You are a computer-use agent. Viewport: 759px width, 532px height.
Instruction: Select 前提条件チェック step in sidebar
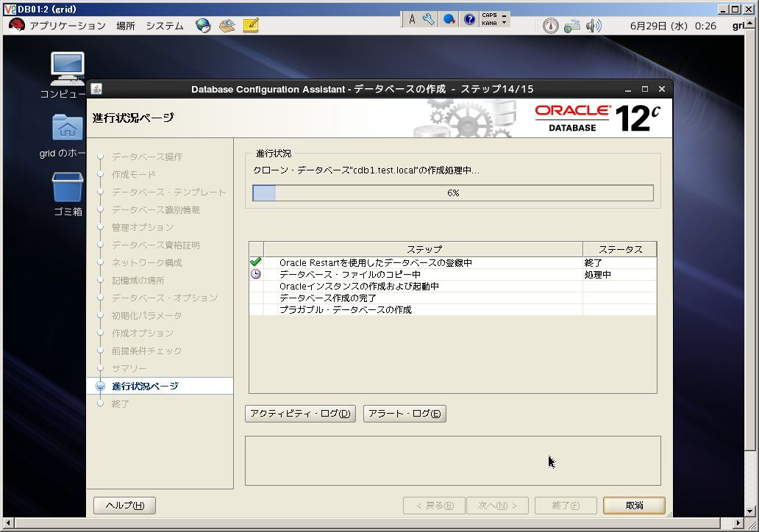pyautogui.click(x=146, y=351)
